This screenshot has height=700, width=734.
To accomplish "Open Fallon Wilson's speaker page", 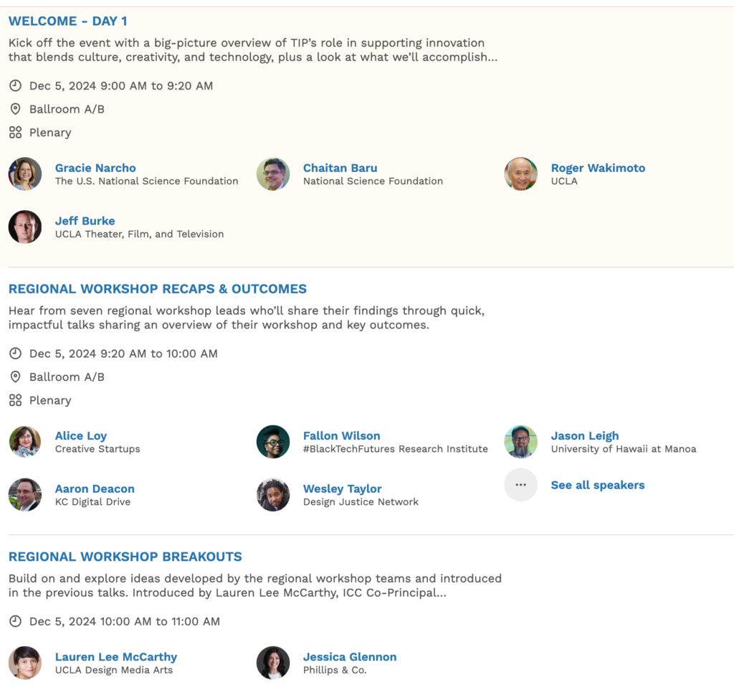I will tap(341, 436).
